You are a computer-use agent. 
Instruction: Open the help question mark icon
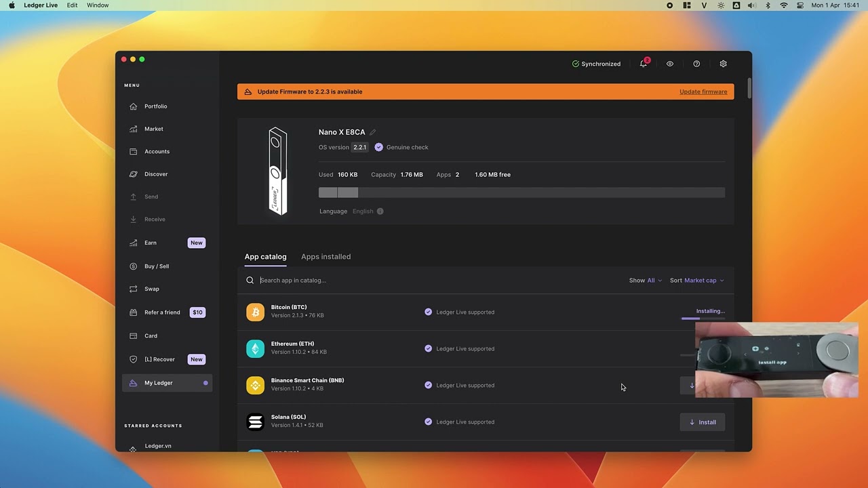[x=696, y=64]
